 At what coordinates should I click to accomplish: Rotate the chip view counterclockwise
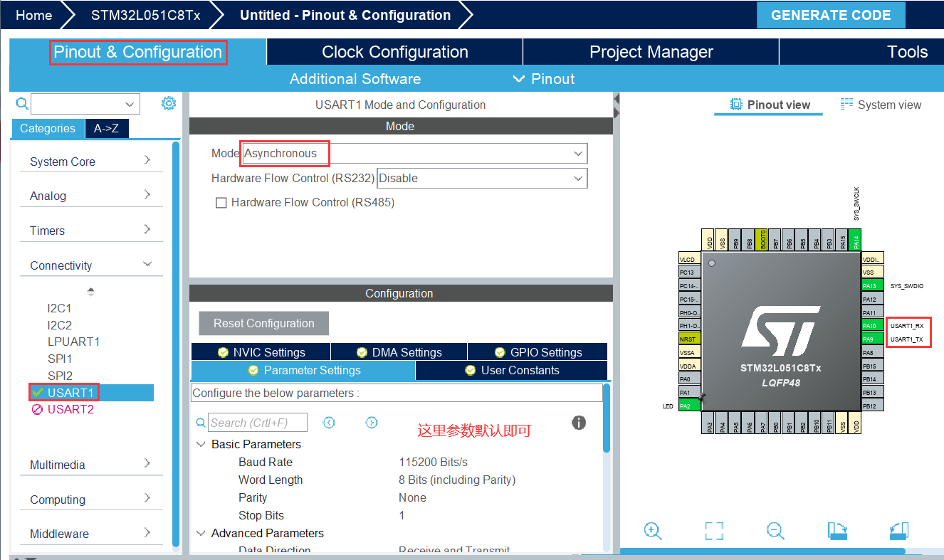[x=899, y=531]
